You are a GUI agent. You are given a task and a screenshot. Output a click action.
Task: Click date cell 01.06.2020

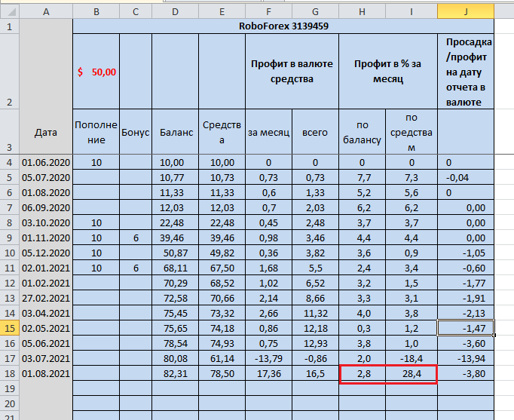pyautogui.click(x=46, y=162)
